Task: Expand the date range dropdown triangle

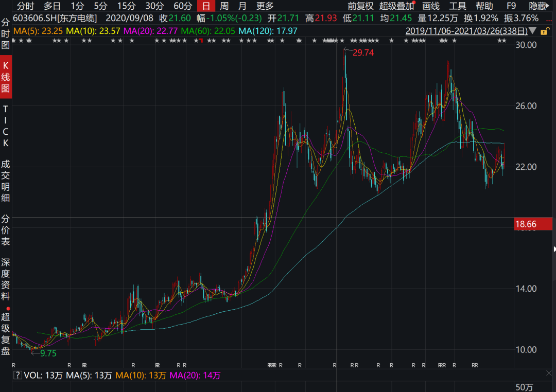Action: coord(533,31)
